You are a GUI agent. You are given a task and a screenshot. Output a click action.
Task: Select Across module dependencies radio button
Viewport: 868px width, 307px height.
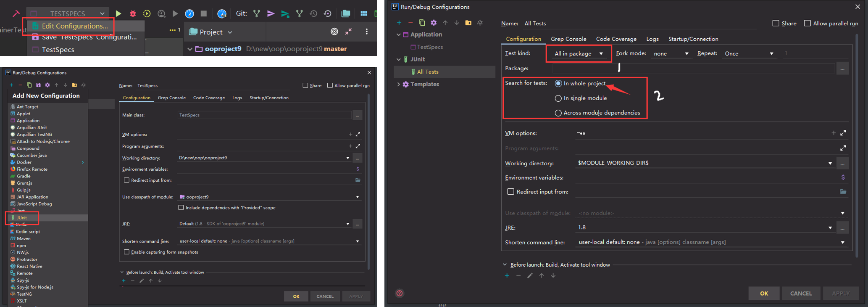(x=558, y=113)
